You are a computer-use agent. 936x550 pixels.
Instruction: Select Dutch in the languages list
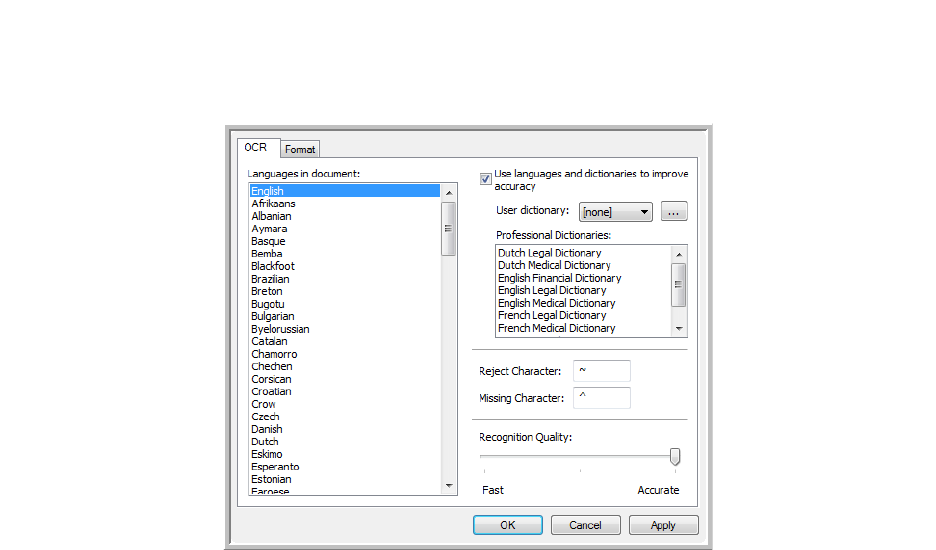pyautogui.click(x=344, y=442)
